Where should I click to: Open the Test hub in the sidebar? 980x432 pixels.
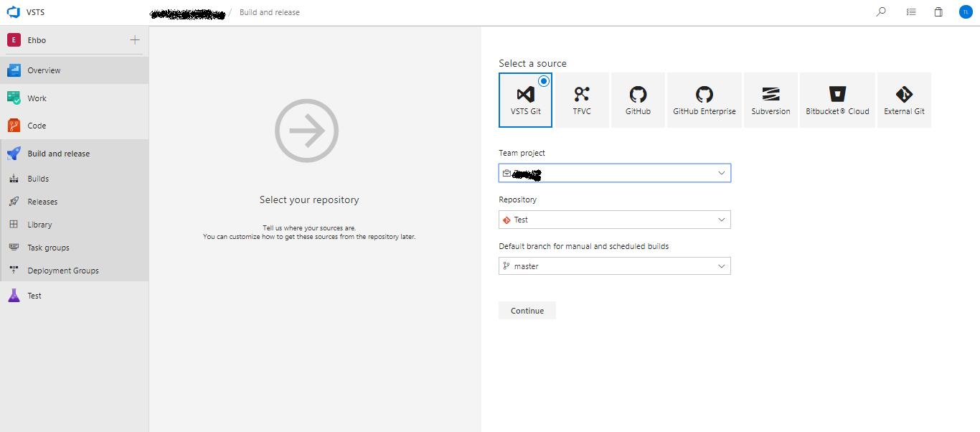[x=75, y=296]
